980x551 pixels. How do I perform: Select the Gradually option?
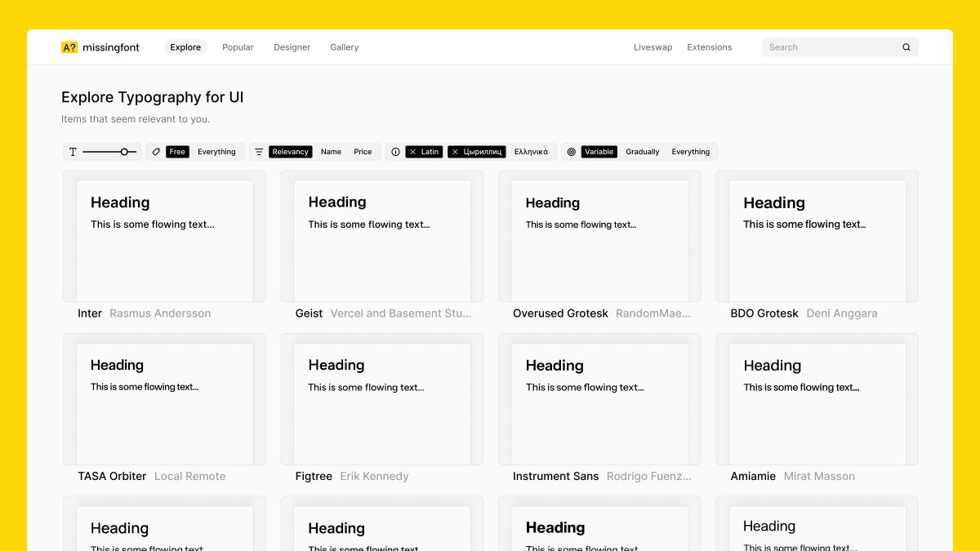pos(643,152)
